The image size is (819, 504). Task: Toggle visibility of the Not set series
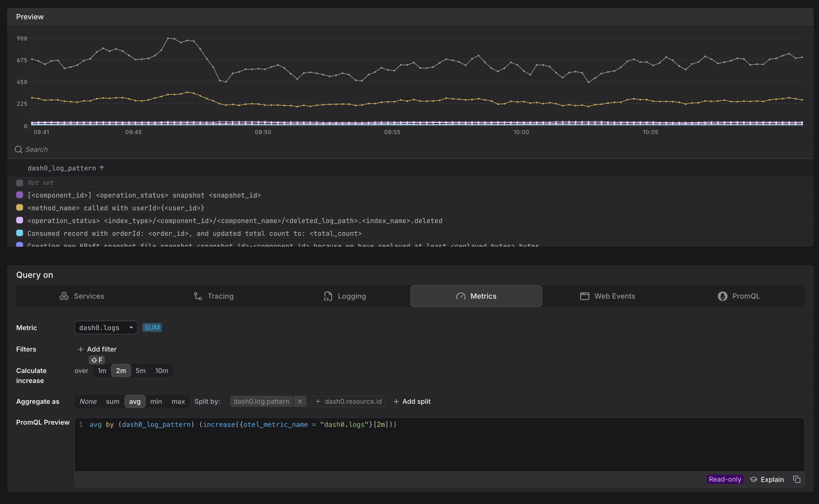pyautogui.click(x=20, y=183)
